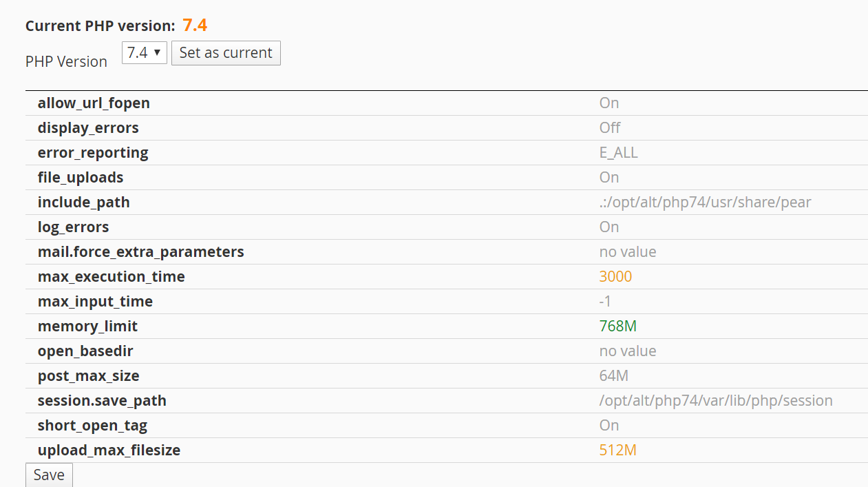This screenshot has height=487, width=868.
Task: Click the post_max_size 64M value
Action: [613, 376]
